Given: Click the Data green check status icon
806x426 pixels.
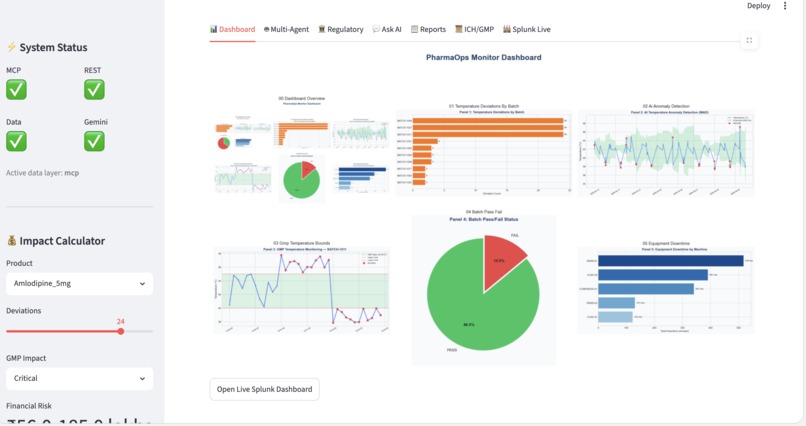Looking at the screenshot, I should [16, 141].
